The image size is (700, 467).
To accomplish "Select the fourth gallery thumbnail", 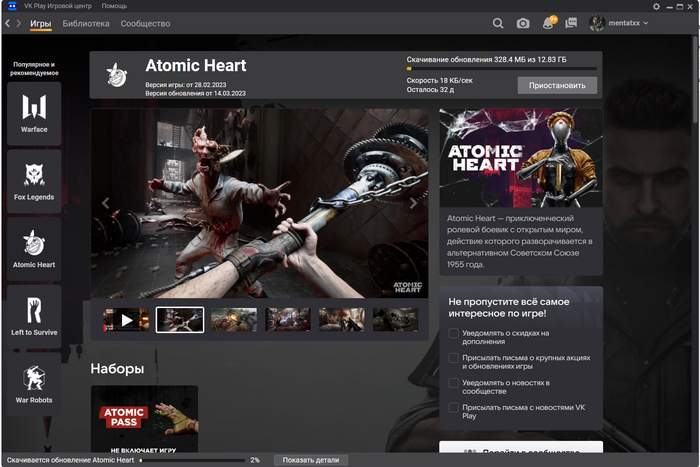I will pyautogui.click(x=288, y=320).
